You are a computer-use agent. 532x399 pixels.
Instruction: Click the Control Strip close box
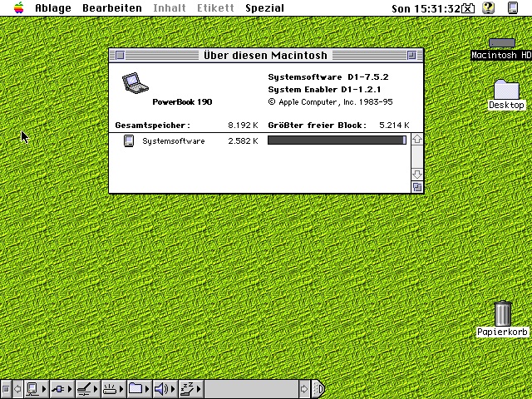click(6, 389)
